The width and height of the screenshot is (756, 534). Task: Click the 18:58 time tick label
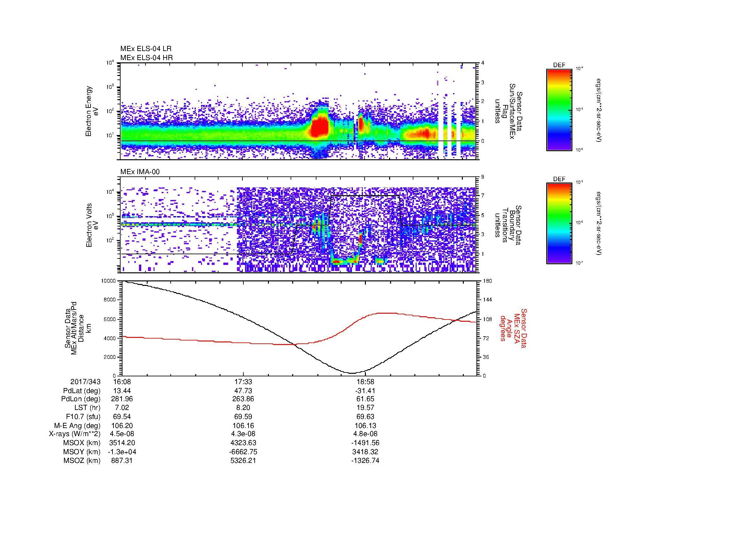[365, 382]
